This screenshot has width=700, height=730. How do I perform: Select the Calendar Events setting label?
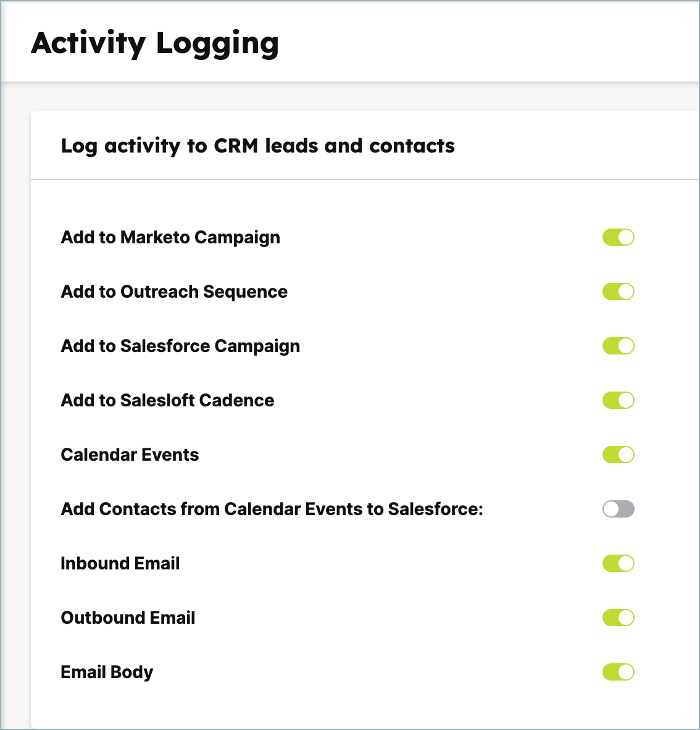[130, 455]
